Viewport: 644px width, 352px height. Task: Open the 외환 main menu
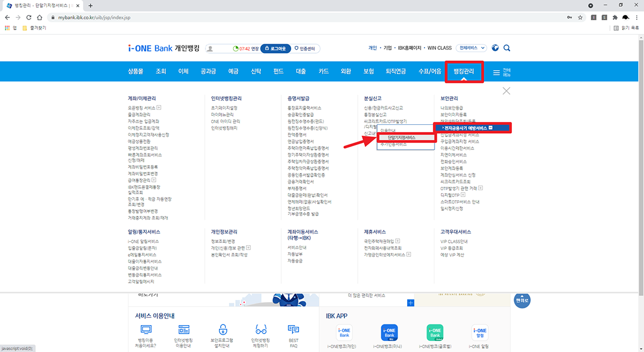pos(346,72)
